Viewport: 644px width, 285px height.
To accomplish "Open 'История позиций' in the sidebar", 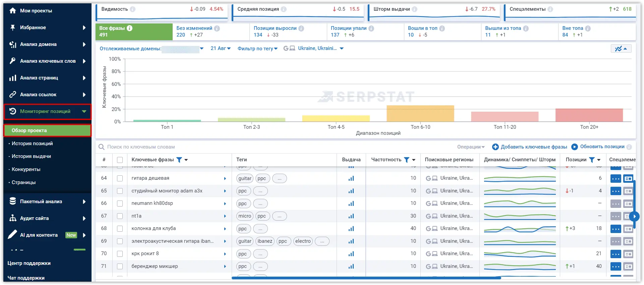I will pyautogui.click(x=32, y=144).
